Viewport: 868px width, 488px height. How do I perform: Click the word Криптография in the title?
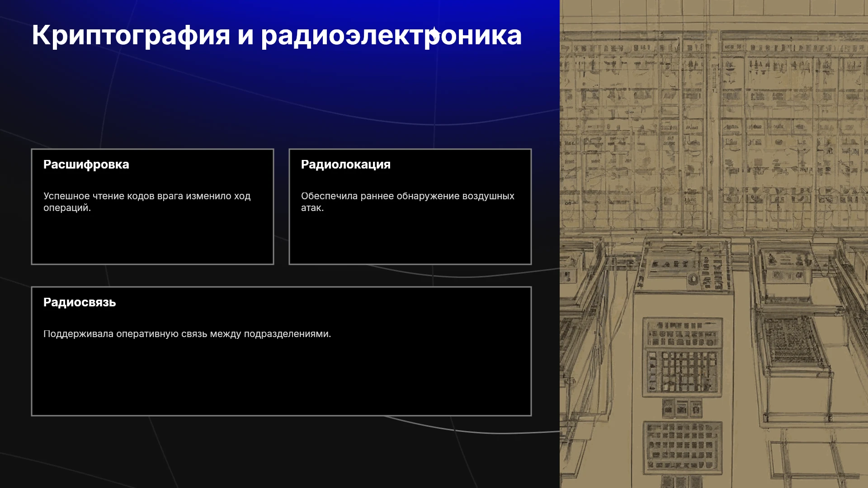click(131, 35)
